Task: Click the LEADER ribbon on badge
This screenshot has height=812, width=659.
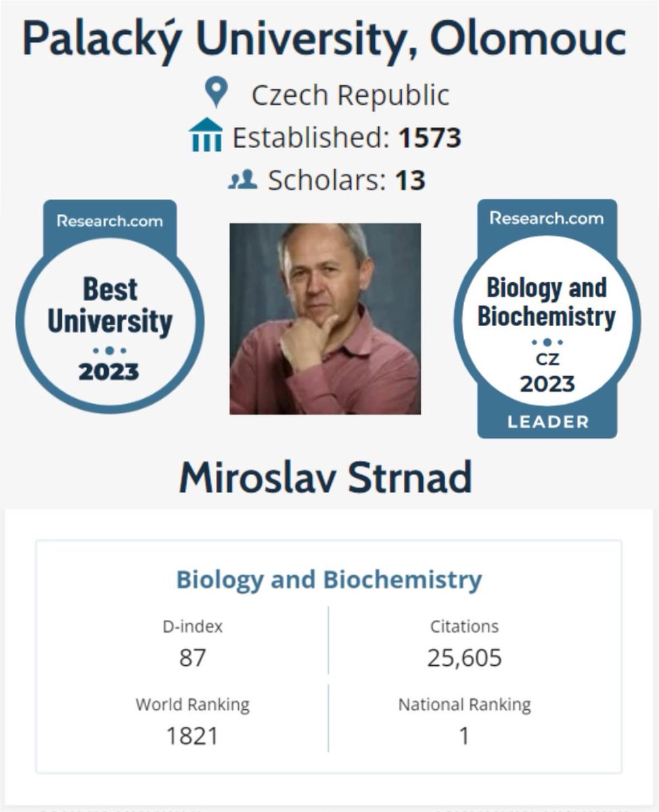Action: [x=548, y=422]
